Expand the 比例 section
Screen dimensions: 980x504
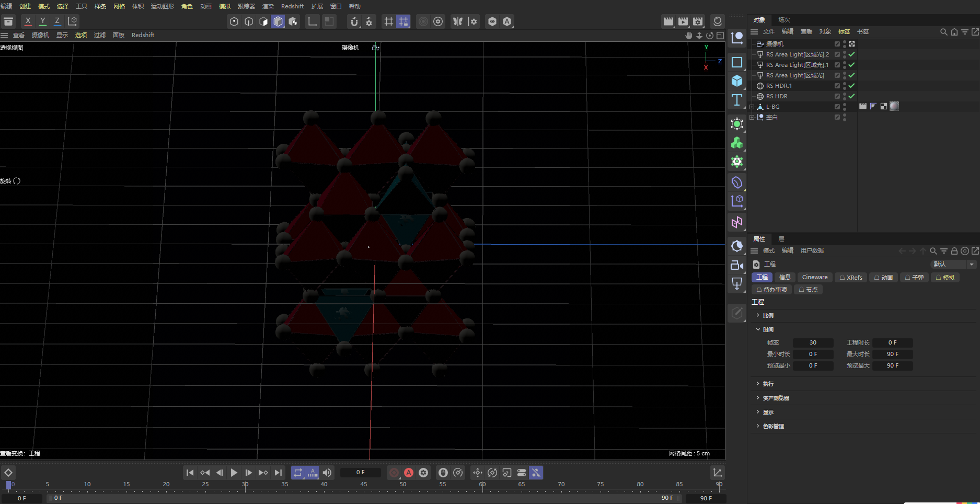click(758, 315)
